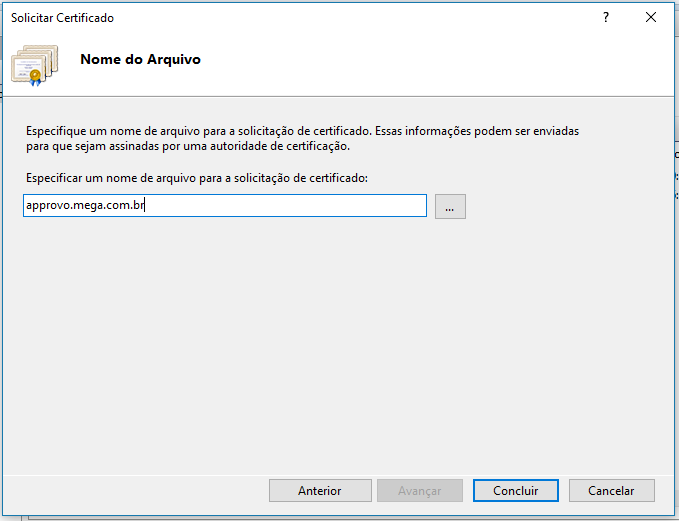The width and height of the screenshot is (679, 521).
Task: Click the Solicitar Certificado title bar text
Action: pyautogui.click(x=62, y=17)
